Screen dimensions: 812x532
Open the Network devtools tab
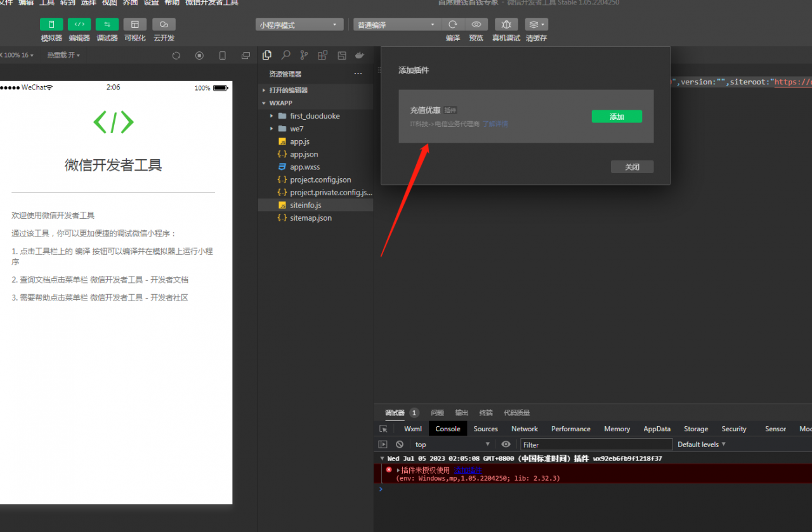click(525, 429)
